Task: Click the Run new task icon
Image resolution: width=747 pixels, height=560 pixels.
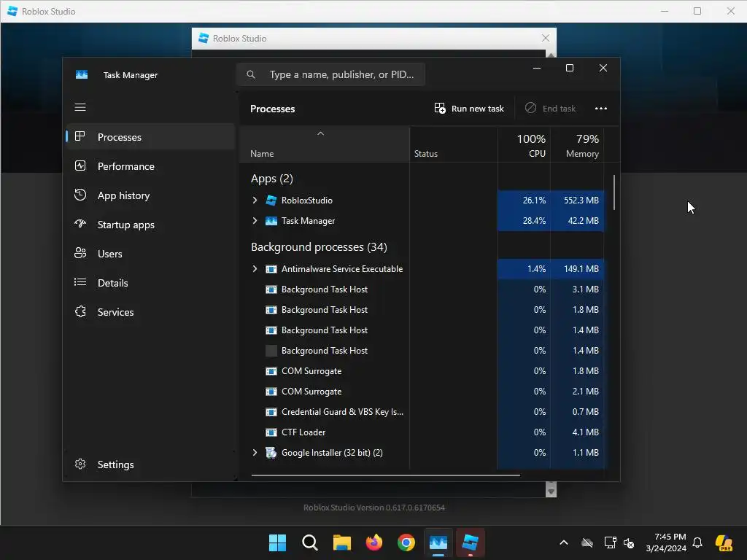Action: coord(440,108)
